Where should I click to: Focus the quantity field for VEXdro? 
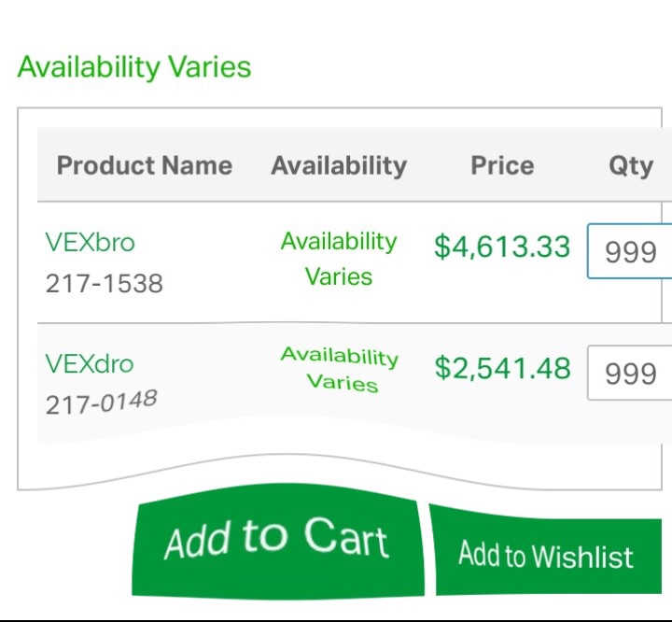click(x=631, y=374)
